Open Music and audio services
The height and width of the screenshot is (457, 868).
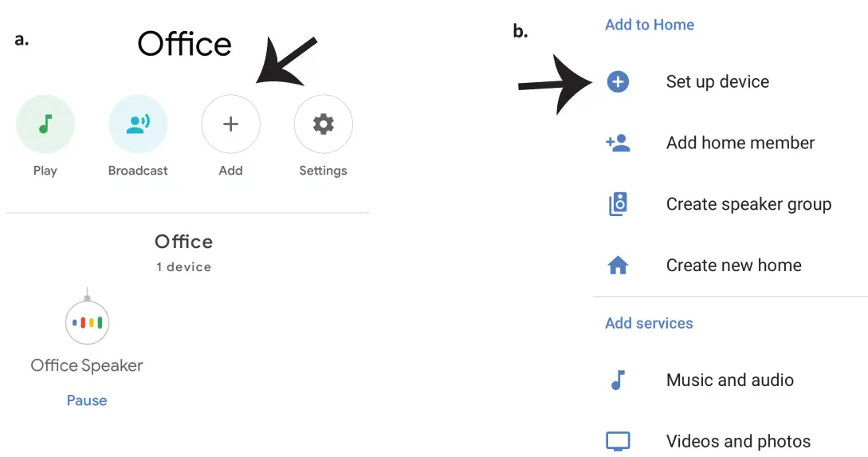tap(729, 380)
